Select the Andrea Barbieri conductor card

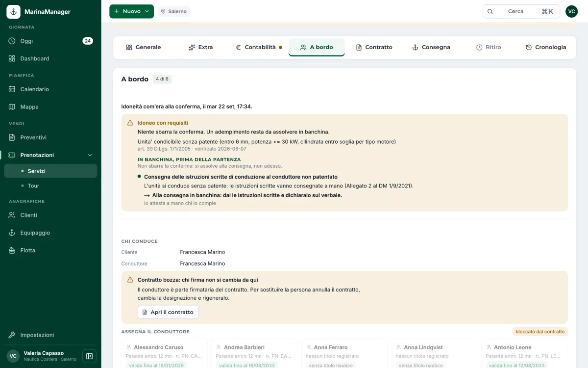254,353
